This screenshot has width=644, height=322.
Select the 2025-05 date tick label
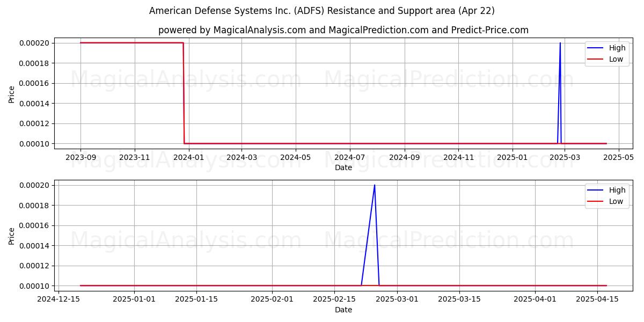[619, 158]
